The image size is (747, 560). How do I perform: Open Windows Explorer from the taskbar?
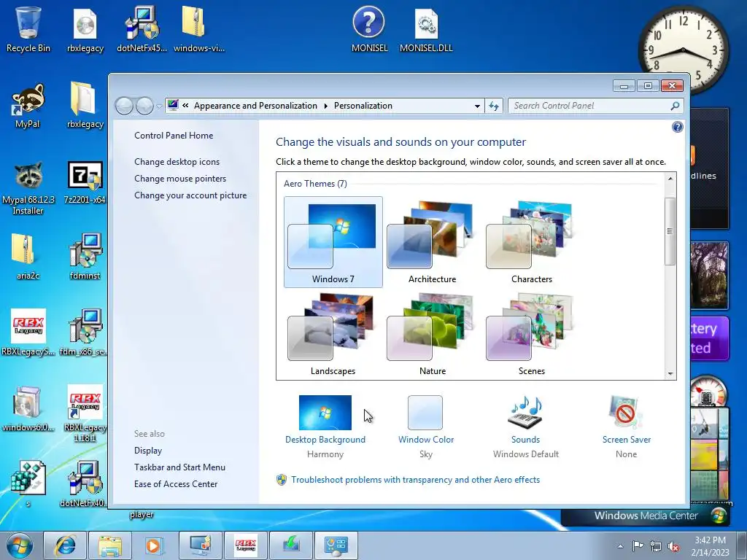pyautogui.click(x=110, y=545)
